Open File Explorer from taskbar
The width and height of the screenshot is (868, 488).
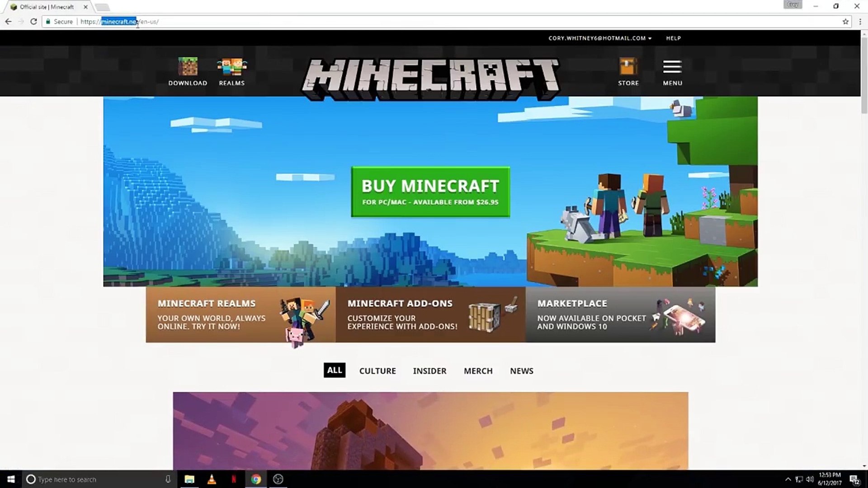[x=189, y=479]
